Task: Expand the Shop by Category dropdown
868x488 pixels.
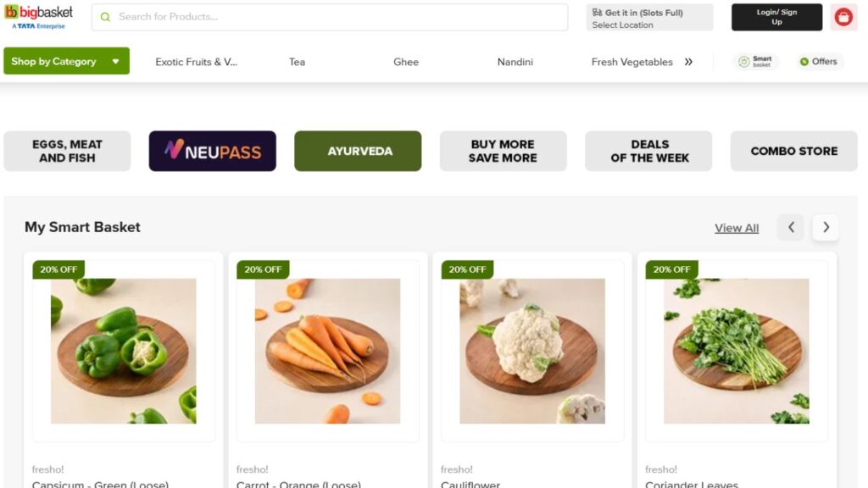Action: coord(66,61)
